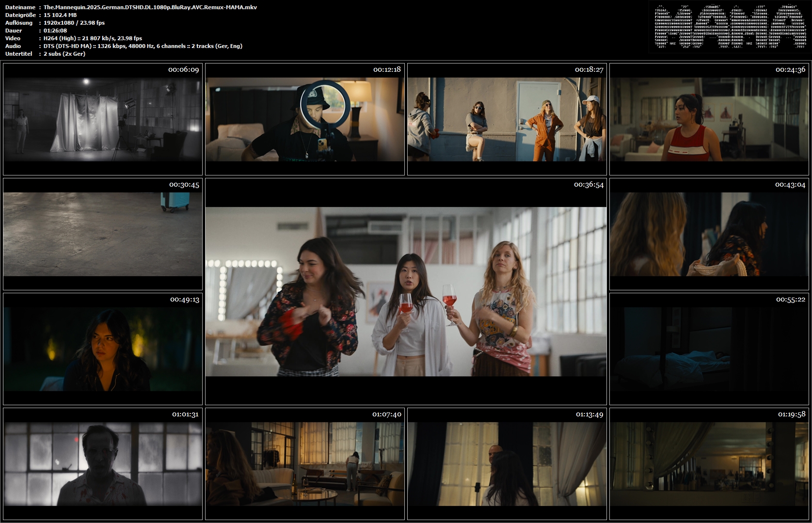Select the subtitle info 2 subs (2x Ger)

click(x=64, y=54)
